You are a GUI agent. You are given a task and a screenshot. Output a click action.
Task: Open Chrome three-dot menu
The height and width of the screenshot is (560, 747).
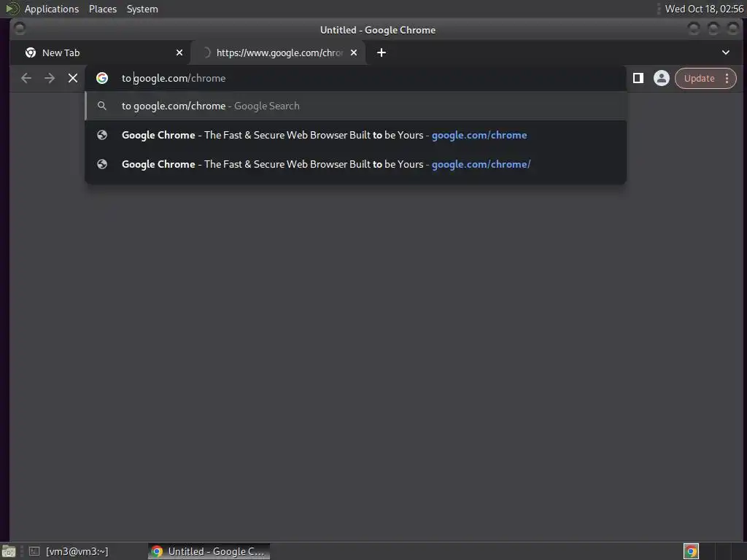coord(727,79)
